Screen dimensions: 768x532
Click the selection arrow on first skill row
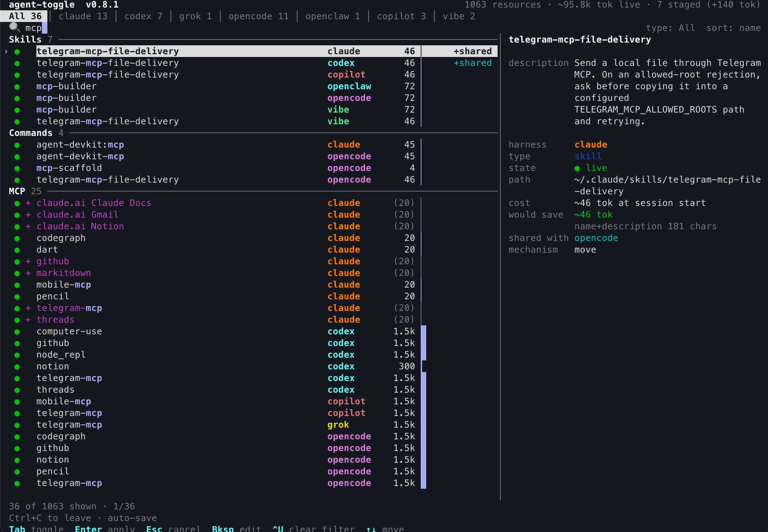[x=6, y=51]
